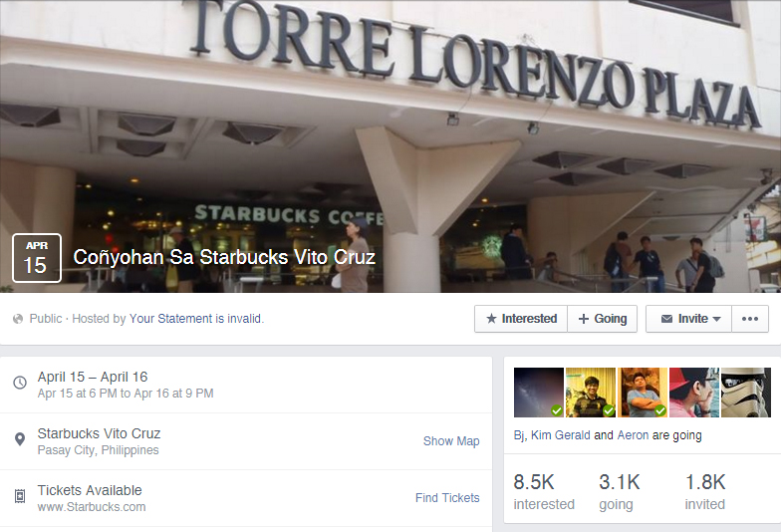Click the night sky attendee photo
The height and width of the screenshot is (532, 781).
538,393
